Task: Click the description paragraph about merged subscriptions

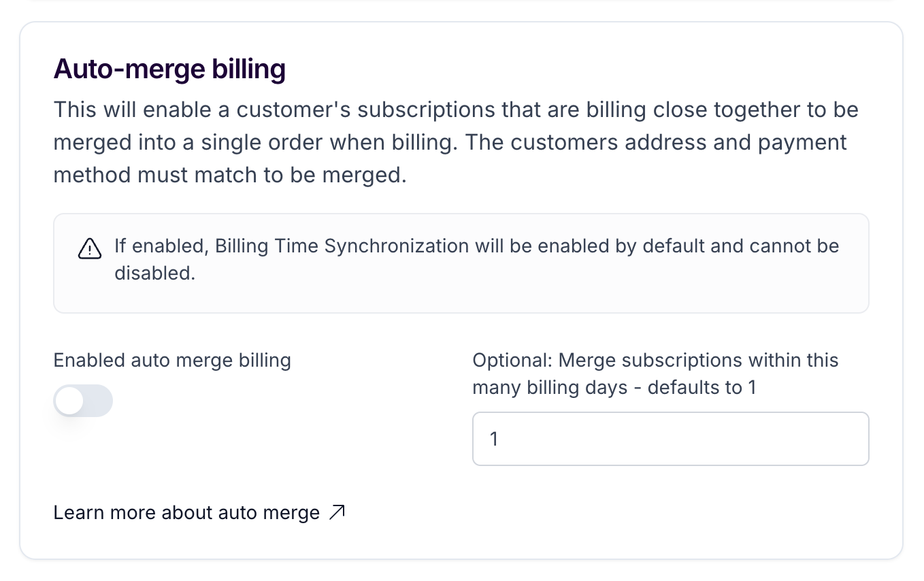Action: click(x=456, y=142)
